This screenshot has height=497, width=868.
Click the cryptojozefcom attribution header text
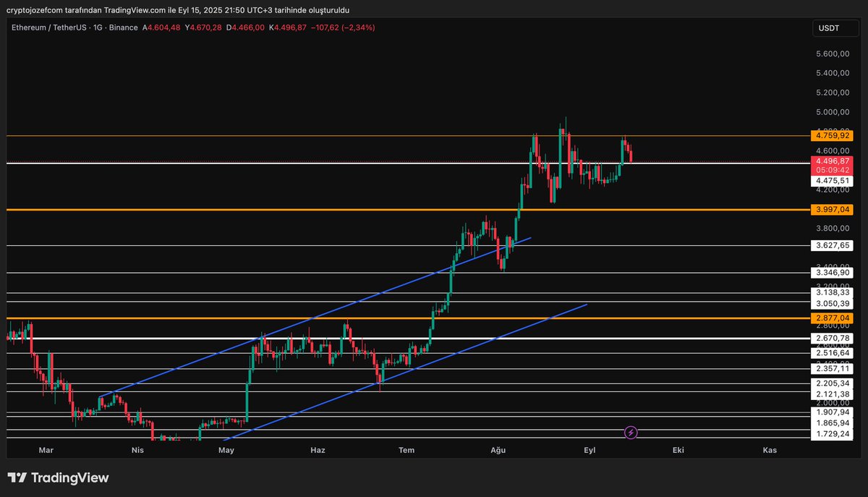click(x=178, y=10)
